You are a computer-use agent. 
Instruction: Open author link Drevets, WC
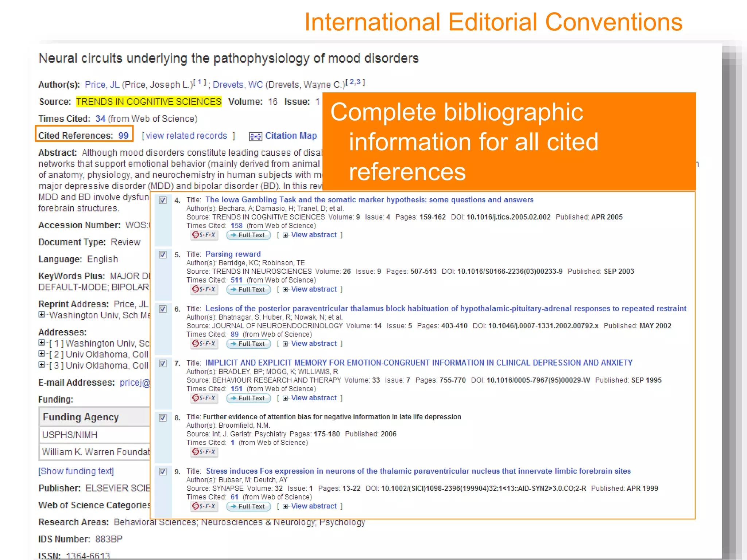(238, 85)
